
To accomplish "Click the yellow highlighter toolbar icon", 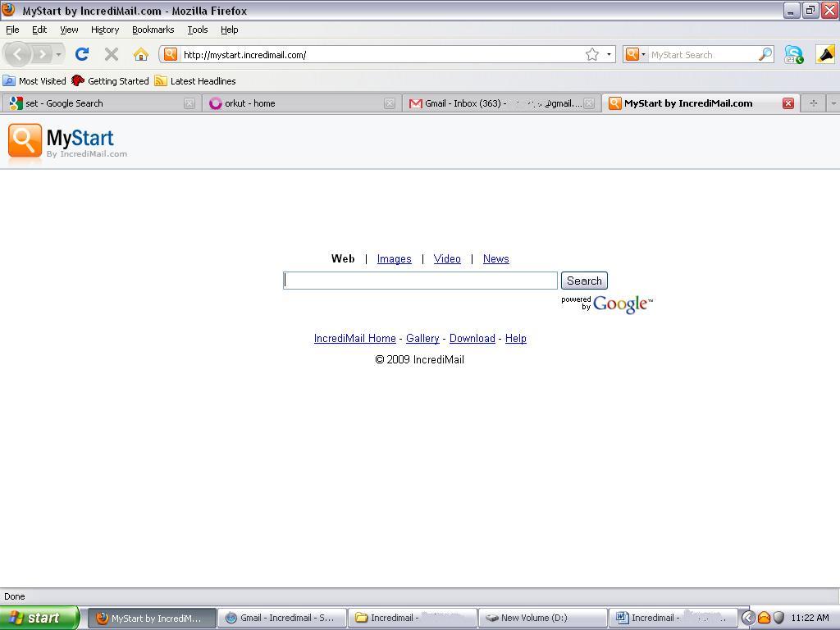I will point(825,54).
